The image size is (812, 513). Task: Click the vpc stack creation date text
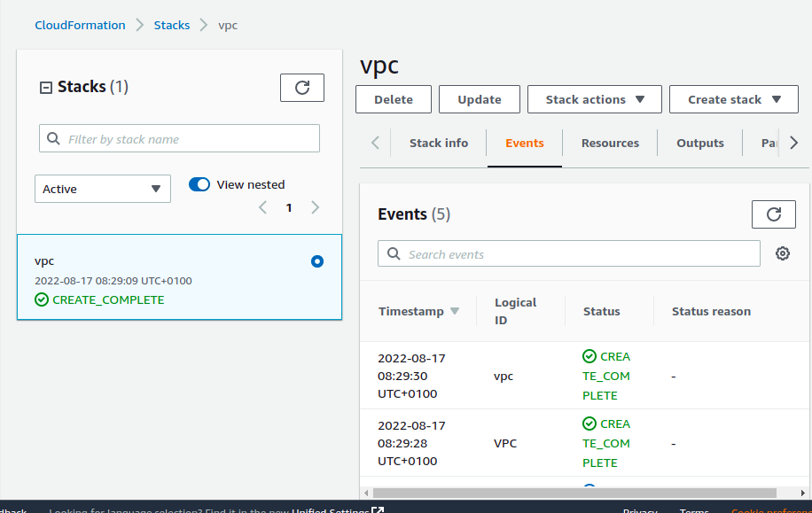[x=113, y=281]
